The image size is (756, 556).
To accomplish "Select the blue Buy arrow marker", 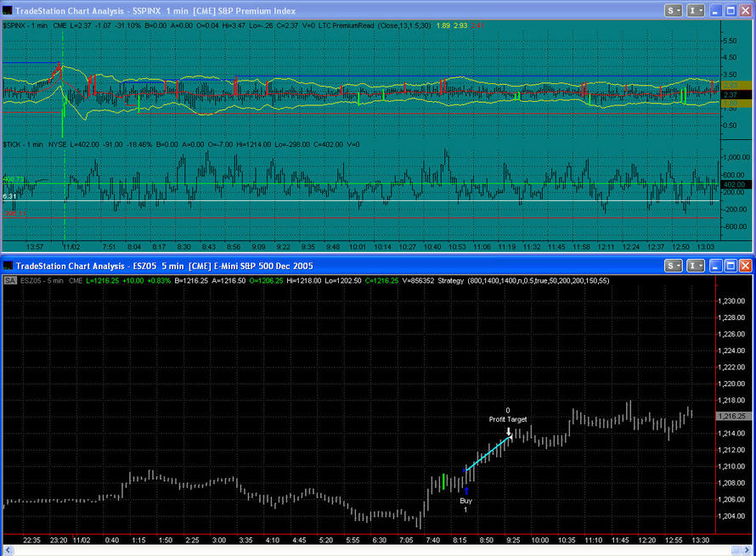I will click(x=466, y=491).
